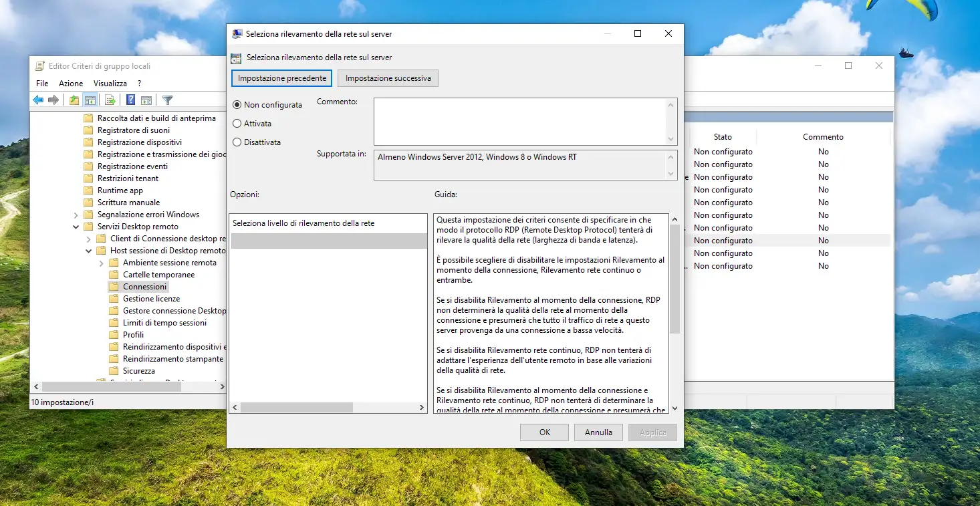This screenshot has width=980, height=506.
Task: Click the 'Impostazione successiva' button
Action: coord(388,78)
